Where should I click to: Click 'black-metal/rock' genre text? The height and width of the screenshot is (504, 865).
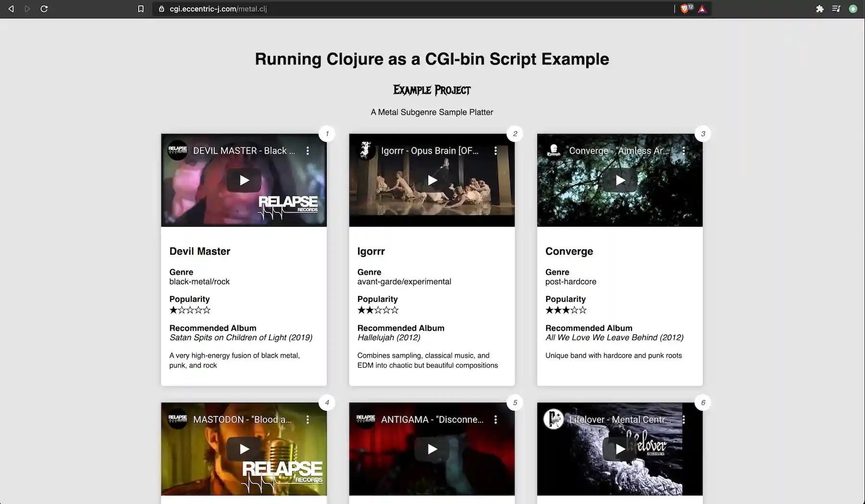pos(199,282)
